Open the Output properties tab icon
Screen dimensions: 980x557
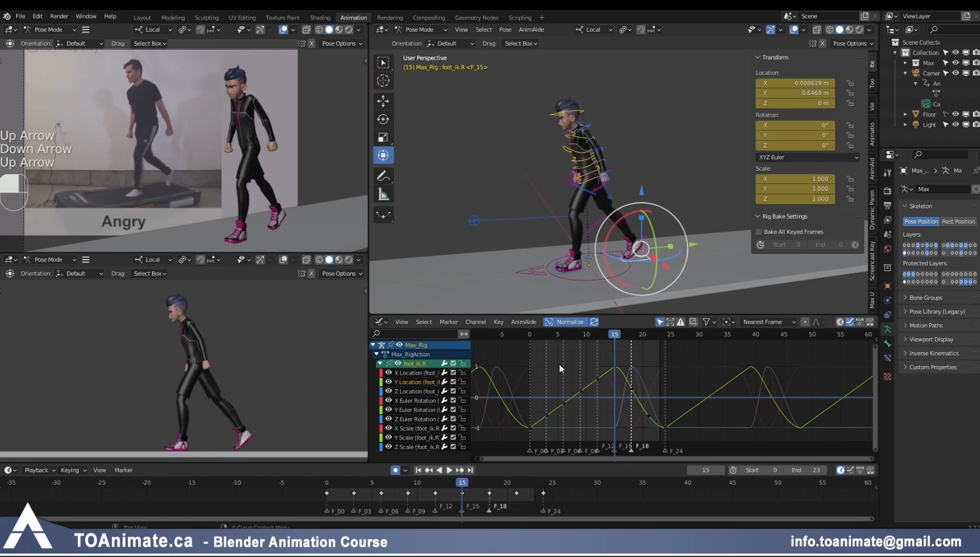(887, 206)
